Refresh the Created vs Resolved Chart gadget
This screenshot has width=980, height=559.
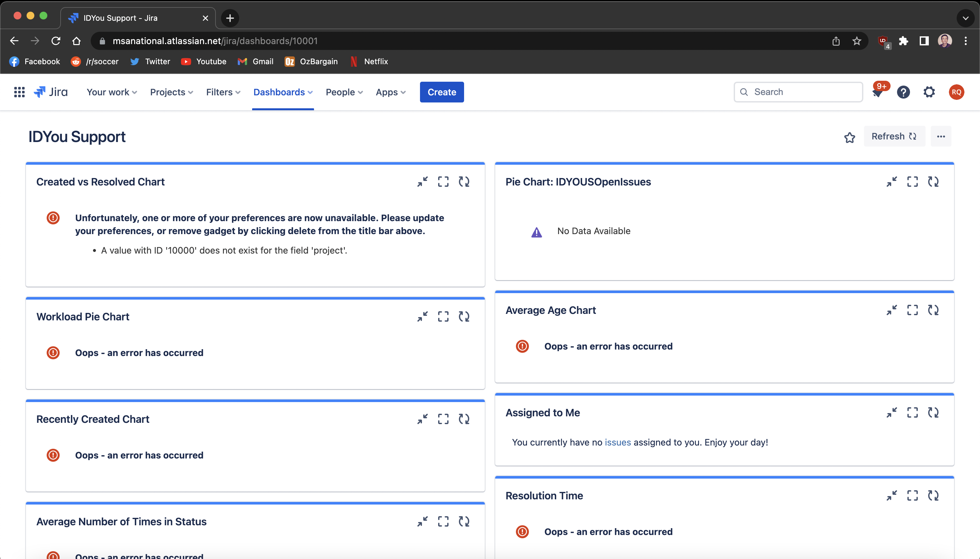pyautogui.click(x=464, y=182)
